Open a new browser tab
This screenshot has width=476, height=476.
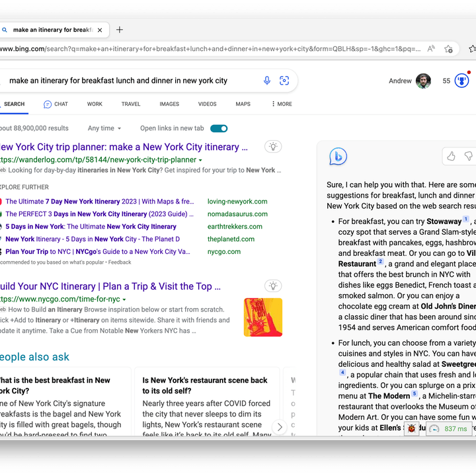(120, 30)
